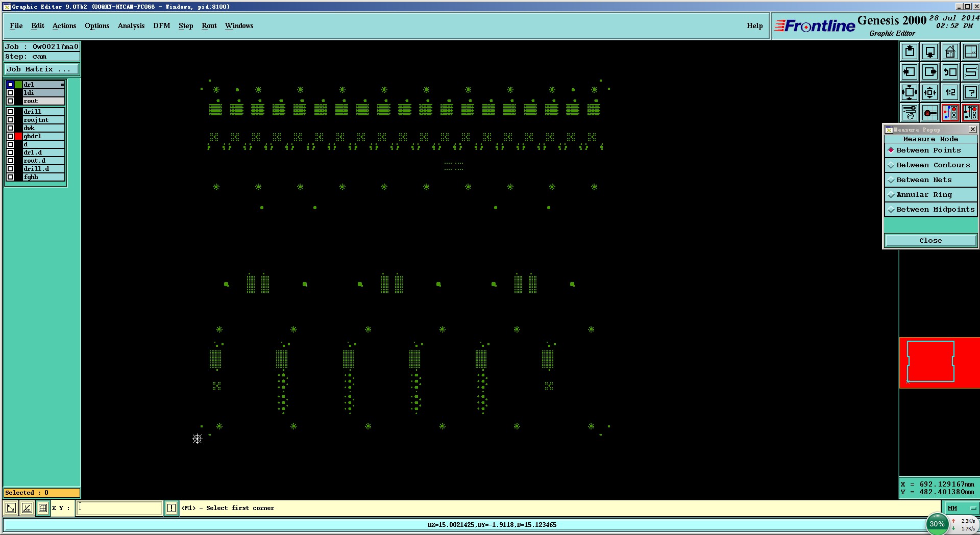This screenshot has height=535, width=980.
Task: Click the red panel overview thumbnail
Action: coord(939,363)
